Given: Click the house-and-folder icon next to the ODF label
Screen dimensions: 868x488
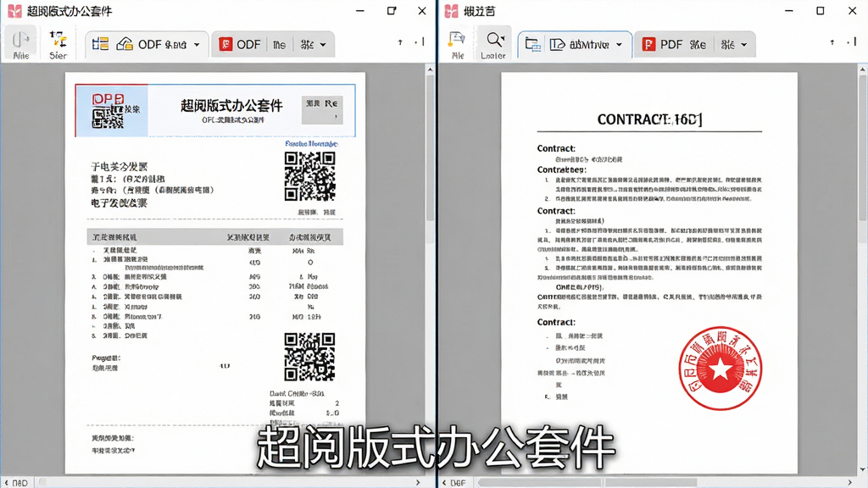Looking at the screenshot, I should 125,44.
